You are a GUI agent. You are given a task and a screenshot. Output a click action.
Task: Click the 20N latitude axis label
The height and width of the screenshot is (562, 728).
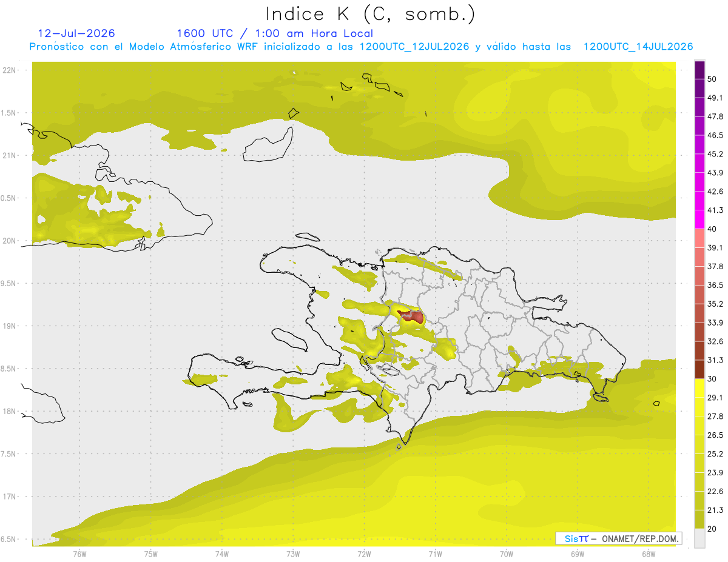(x=8, y=241)
